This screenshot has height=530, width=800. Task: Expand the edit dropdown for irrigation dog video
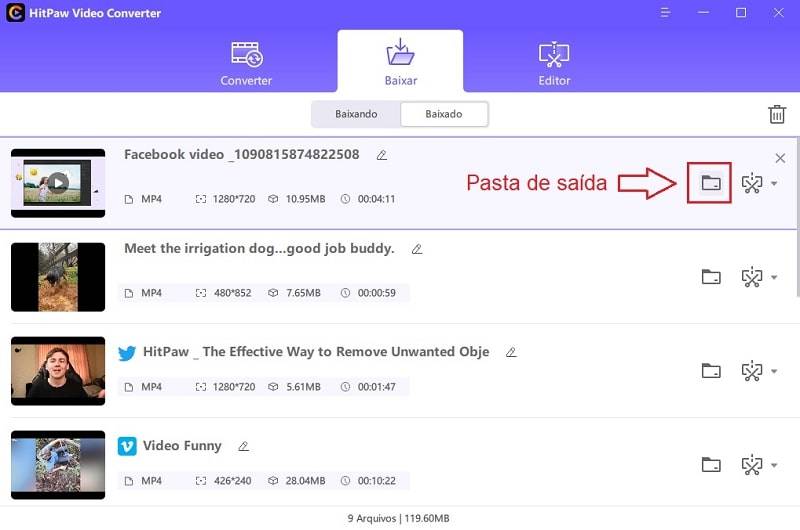click(x=774, y=277)
